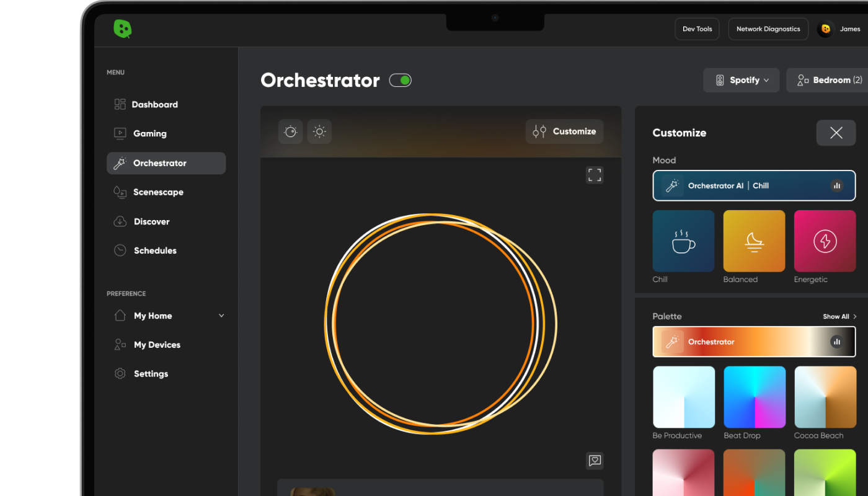Open the Spotify source dropdown
The height and width of the screenshot is (496, 868).
(741, 80)
